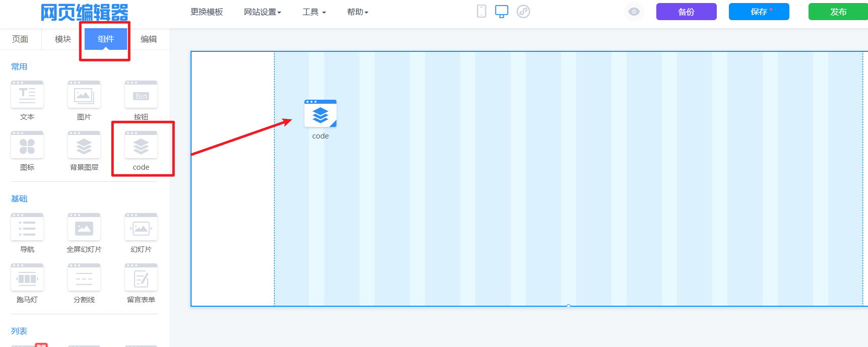Open the 工具 dropdown menu
Image resolution: width=868 pixels, height=347 pixels.
[314, 12]
